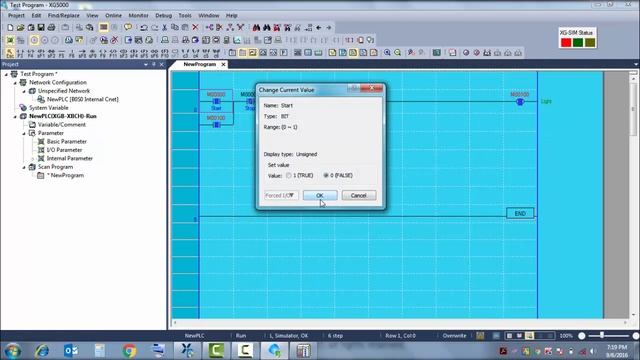Screen dimensions: 640x360
Task: Click the F9 coil ladder tool
Action: click(x=103, y=53)
